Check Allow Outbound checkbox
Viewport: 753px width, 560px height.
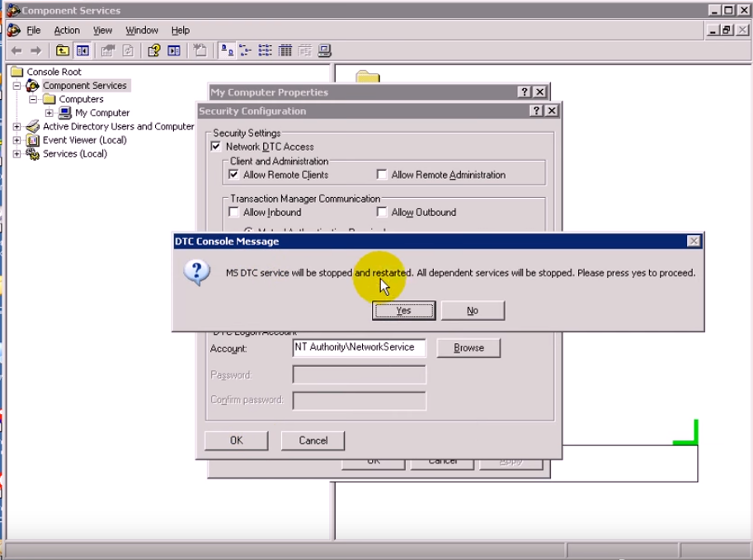pyautogui.click(x=382, y=212)
